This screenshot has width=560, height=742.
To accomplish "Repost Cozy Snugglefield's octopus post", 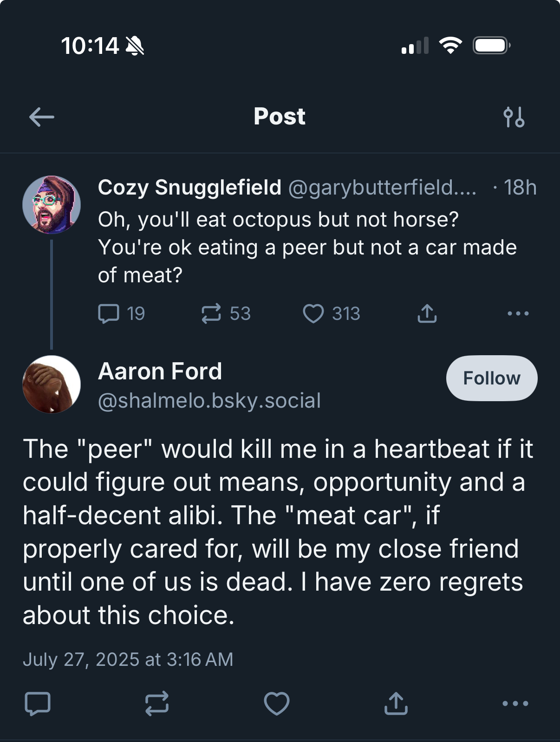I will (x=211, y=313).
